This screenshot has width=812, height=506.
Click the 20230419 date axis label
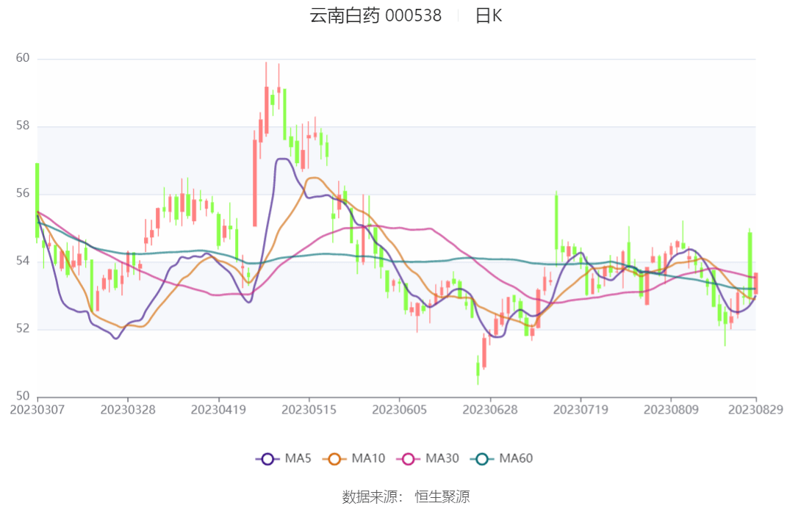tap(218, 410)
